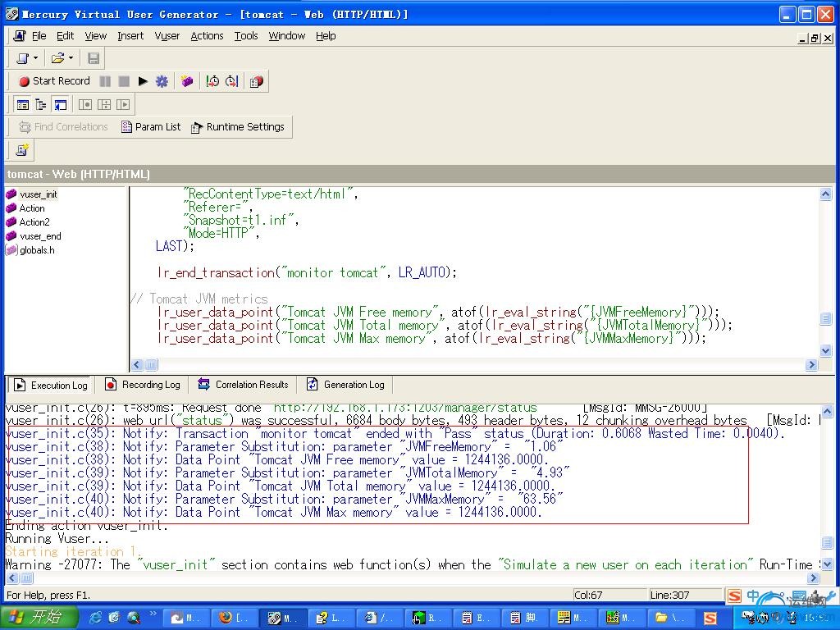Insert an end transaction with stopwatch icon
The height and width of the screenshot is (630, 840).
tap(231, 81)
